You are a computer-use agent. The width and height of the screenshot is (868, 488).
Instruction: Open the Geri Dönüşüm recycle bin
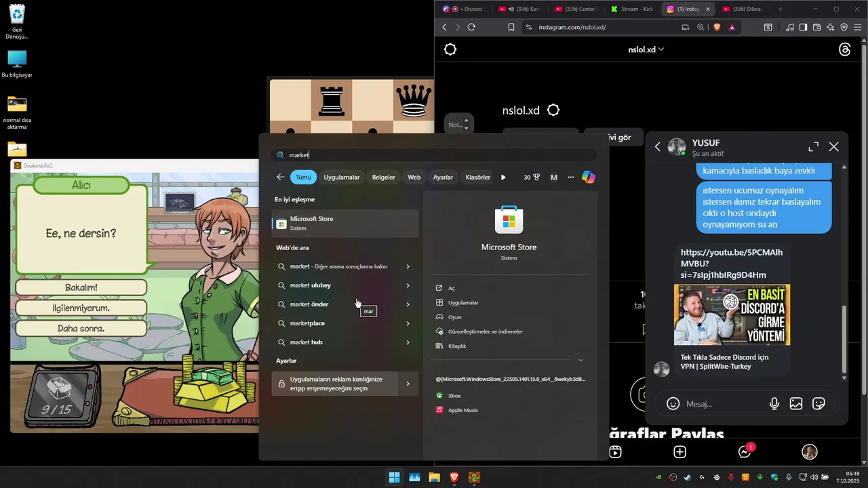18,22
